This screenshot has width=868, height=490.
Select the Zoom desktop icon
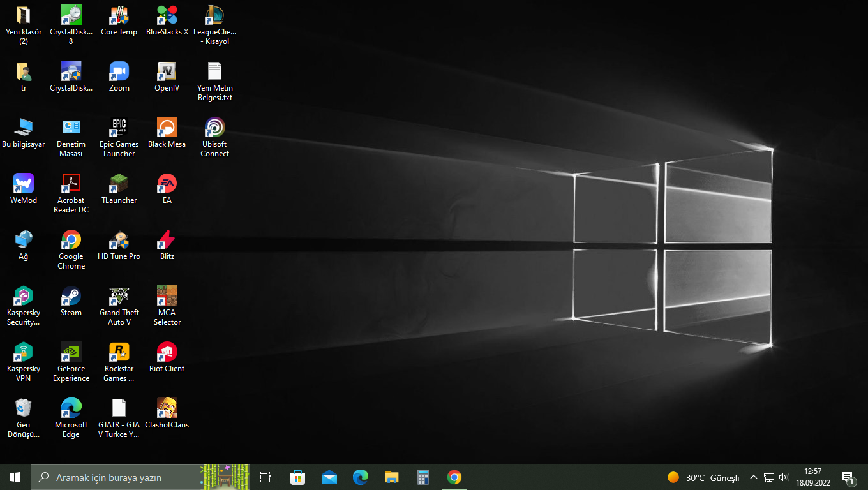(x=119, y=71)
